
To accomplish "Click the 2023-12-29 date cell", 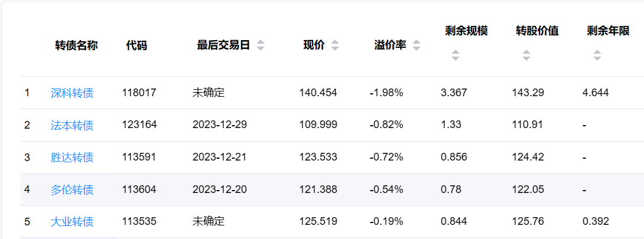I will 219,125.
